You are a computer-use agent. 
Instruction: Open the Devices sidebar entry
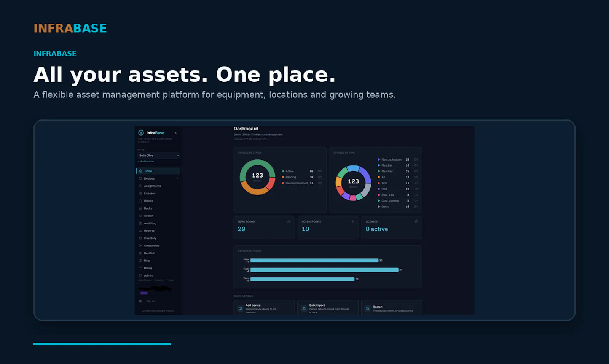[158, 178]
